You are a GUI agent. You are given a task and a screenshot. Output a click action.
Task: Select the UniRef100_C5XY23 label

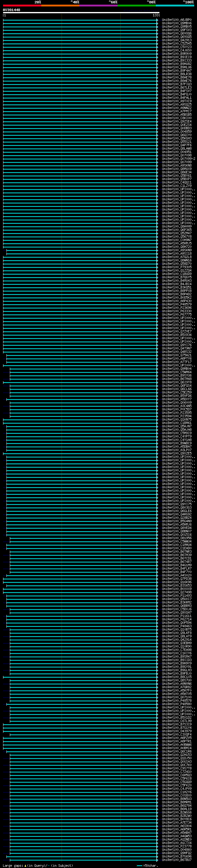click(x=176, y=47)
